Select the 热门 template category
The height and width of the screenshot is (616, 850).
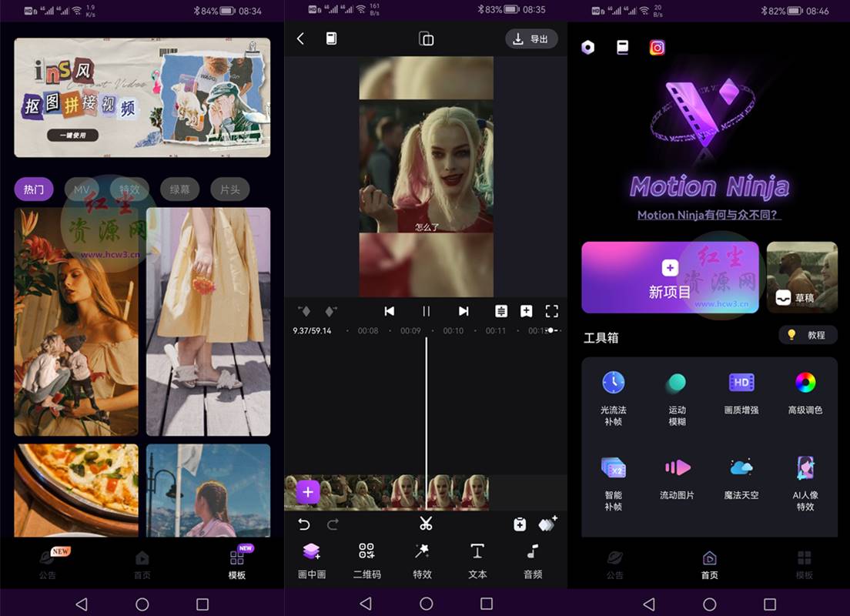tap(34, 189)
